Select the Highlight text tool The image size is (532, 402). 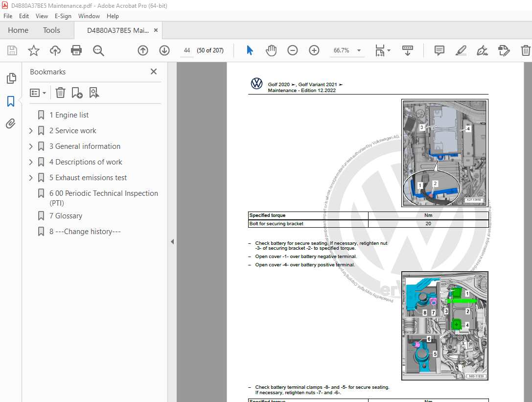point(461,50)
